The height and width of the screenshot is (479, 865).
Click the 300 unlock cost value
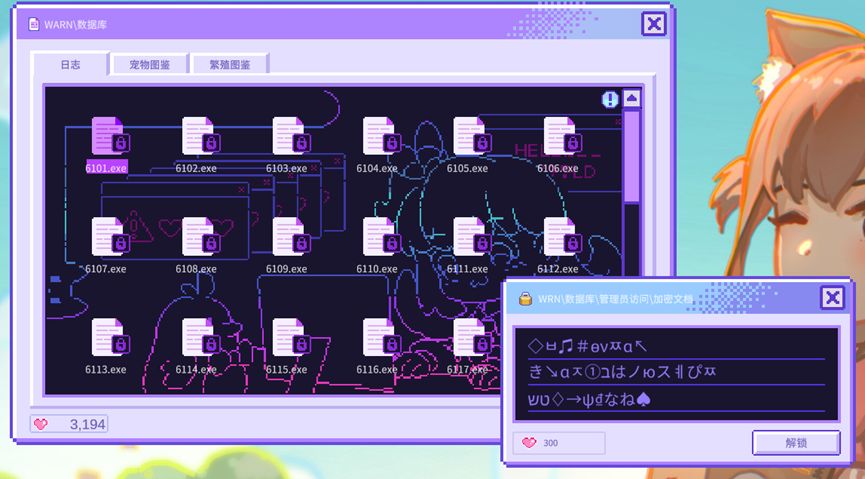551,443
